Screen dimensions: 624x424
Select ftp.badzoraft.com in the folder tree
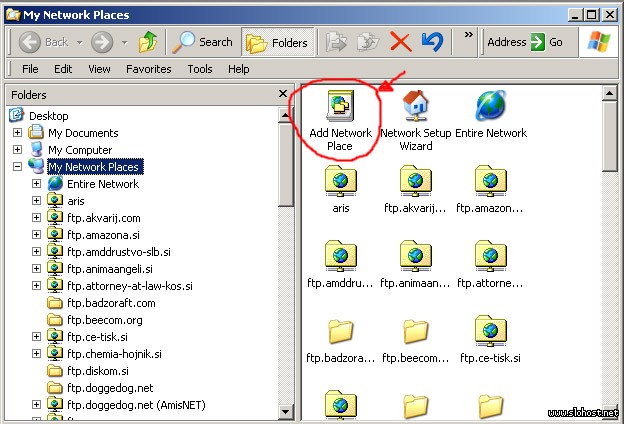point(111,303)
